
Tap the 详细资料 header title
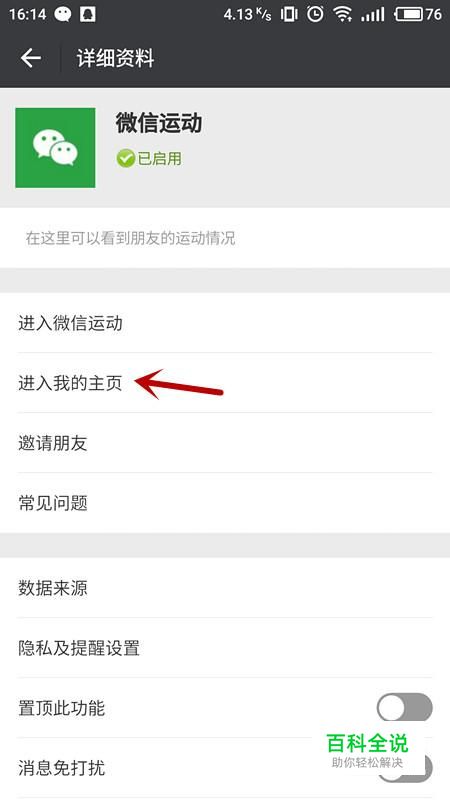[115, 58]
